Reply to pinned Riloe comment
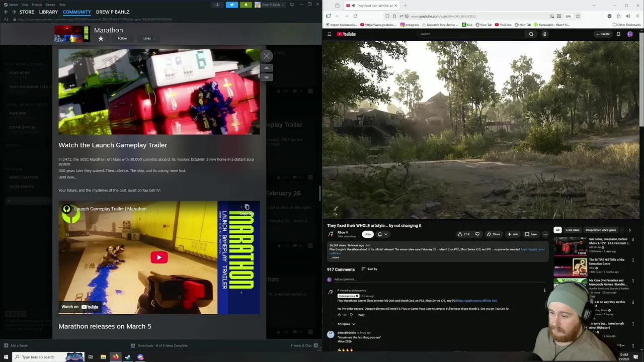This screenshot has width=644, height=362. point(361,315)
